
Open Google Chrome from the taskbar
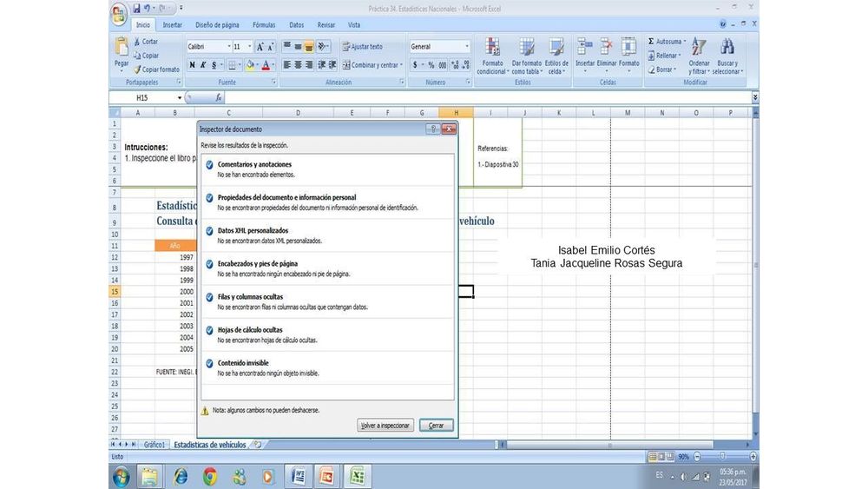(x=210, y=476)
